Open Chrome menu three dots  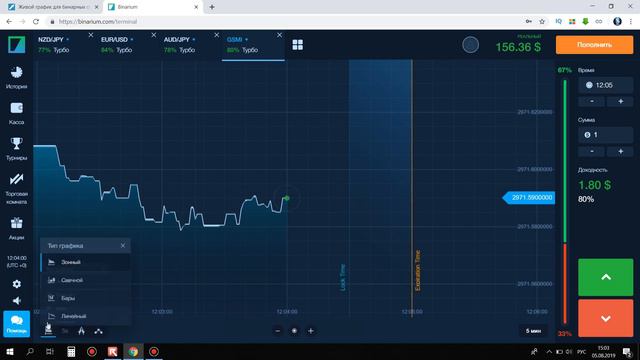click(631, 22)
